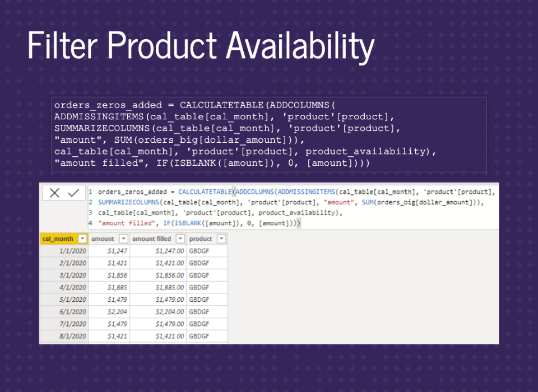
Task: Click formula line 4 with "amount filled"
Action: [199, 223]
